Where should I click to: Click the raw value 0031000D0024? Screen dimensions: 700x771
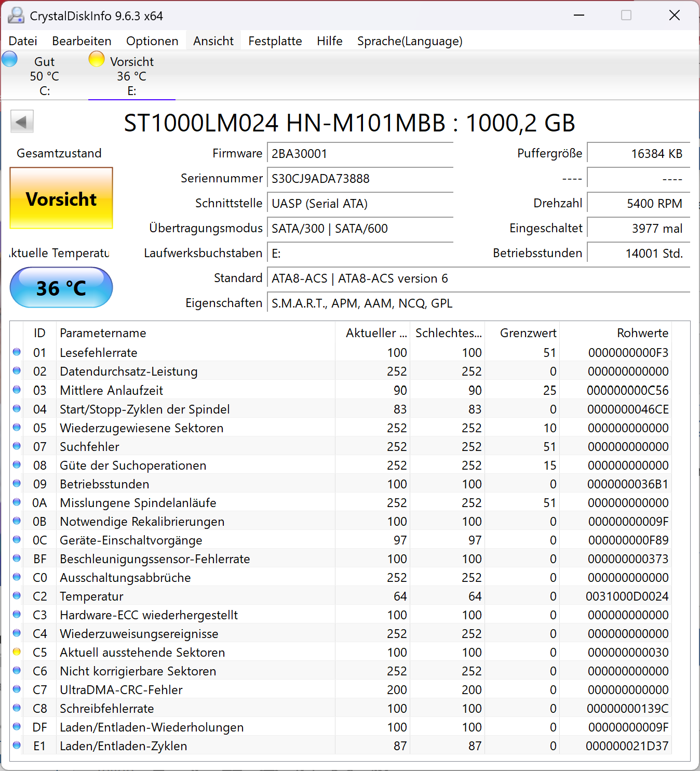pyautogui.click(x=627, y=596)
